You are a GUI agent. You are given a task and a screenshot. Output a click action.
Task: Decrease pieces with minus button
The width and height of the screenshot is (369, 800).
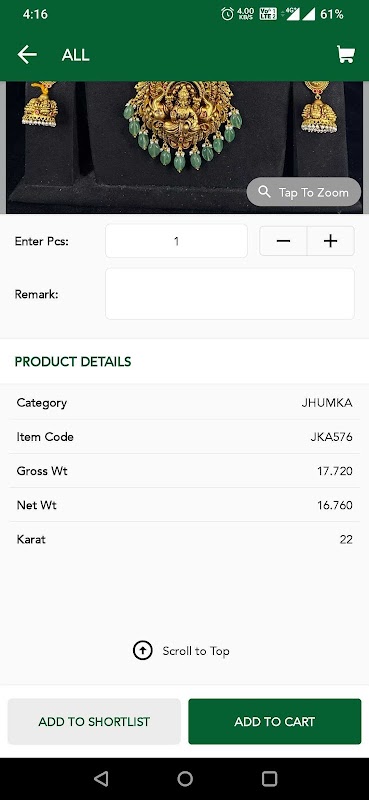point(283,241)
